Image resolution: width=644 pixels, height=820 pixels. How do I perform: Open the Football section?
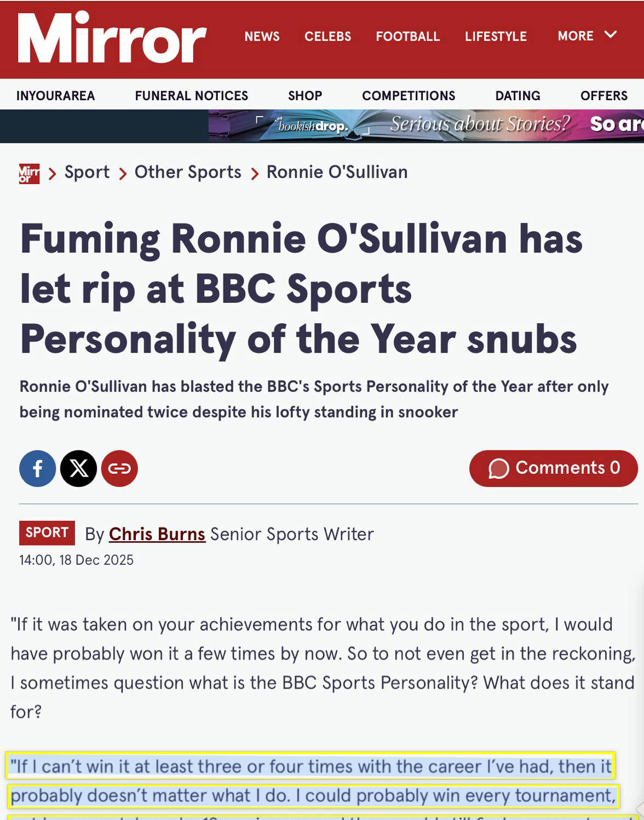[407, 37]
